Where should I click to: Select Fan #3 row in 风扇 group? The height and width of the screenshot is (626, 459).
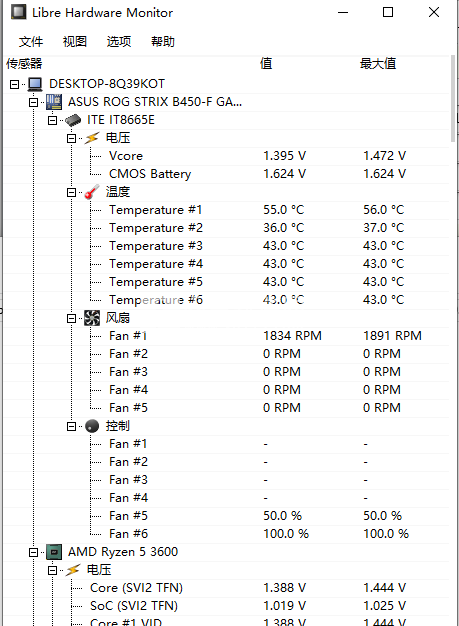(227, 372)
